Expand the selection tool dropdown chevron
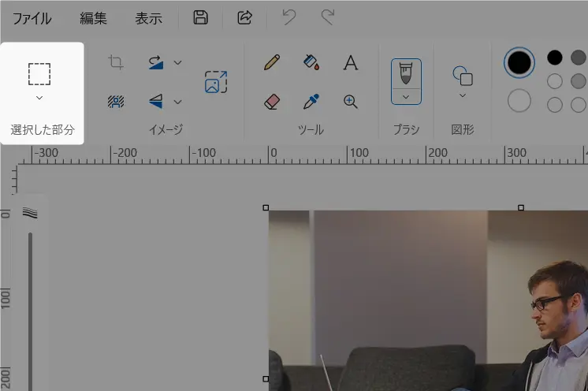 (x=39, y=98)
